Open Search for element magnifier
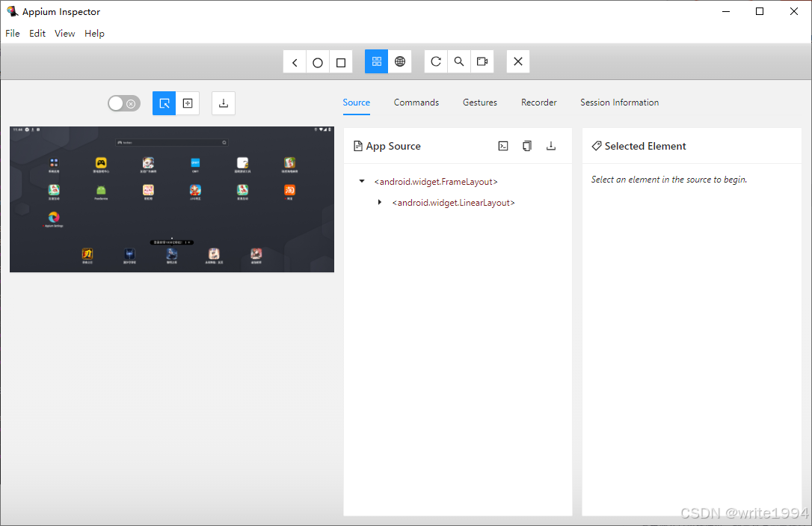Screen dimensions: 812x526 pyautogui.click(x=459, y=61)
